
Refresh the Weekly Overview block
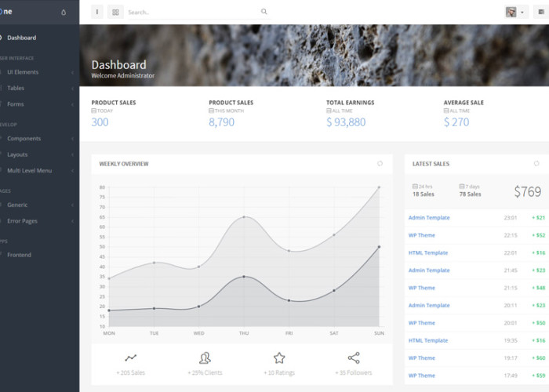point(380,163)
